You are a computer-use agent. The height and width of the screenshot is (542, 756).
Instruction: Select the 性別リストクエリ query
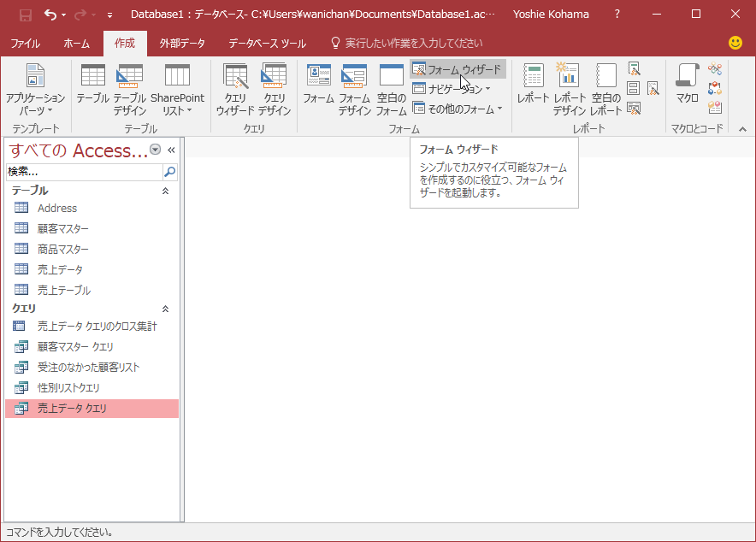(92, 388)
